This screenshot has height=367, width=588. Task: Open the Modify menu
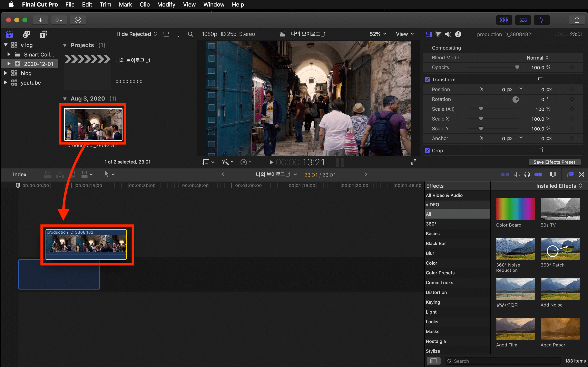(166, 5)
